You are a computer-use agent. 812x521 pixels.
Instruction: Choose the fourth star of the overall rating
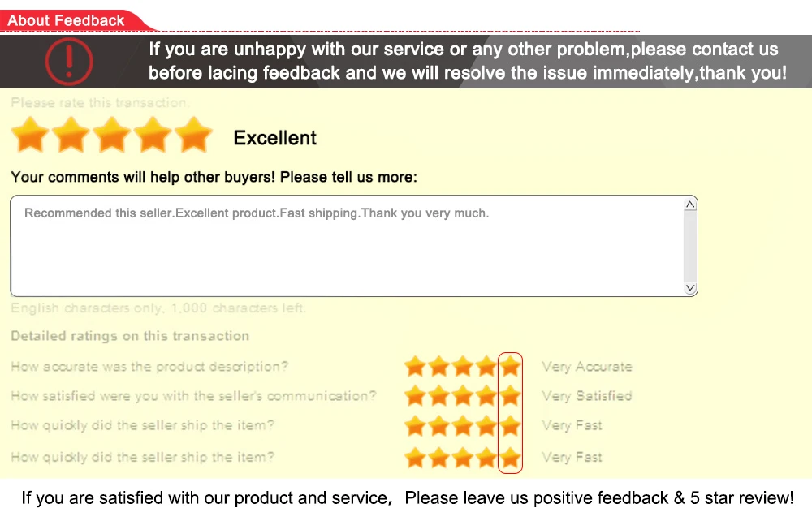coord(153,135)
